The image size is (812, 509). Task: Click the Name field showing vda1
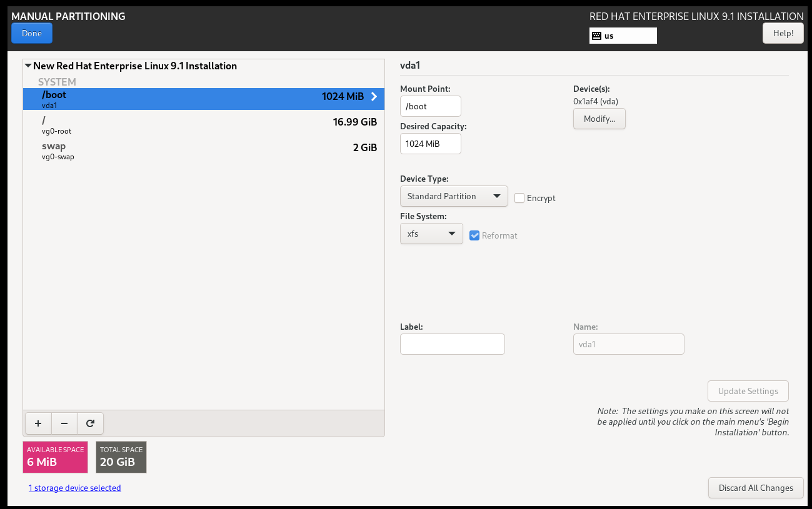tap(629, 344)
